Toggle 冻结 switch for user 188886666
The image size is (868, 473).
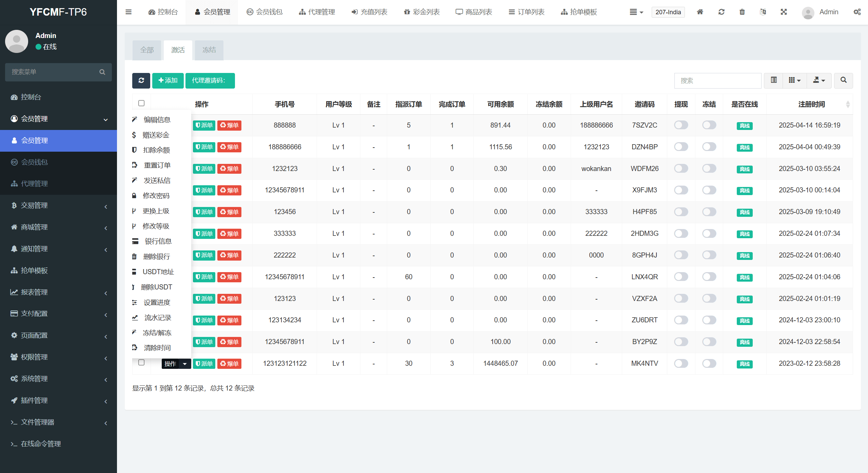(709, 147)
